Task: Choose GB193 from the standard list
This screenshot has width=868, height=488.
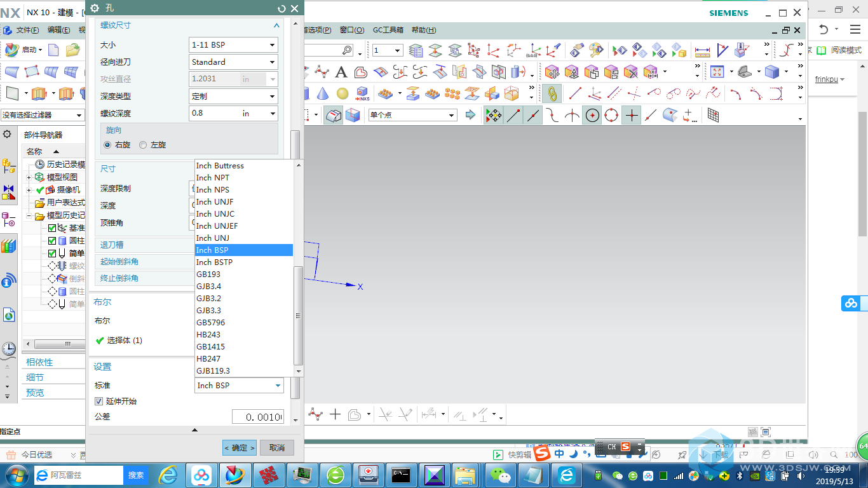Action: click(x=244, y=274)
